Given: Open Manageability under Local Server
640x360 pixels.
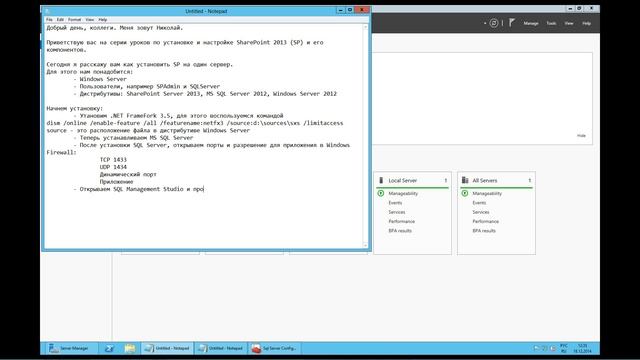Looking at the screenshot, I should [403, 193].
